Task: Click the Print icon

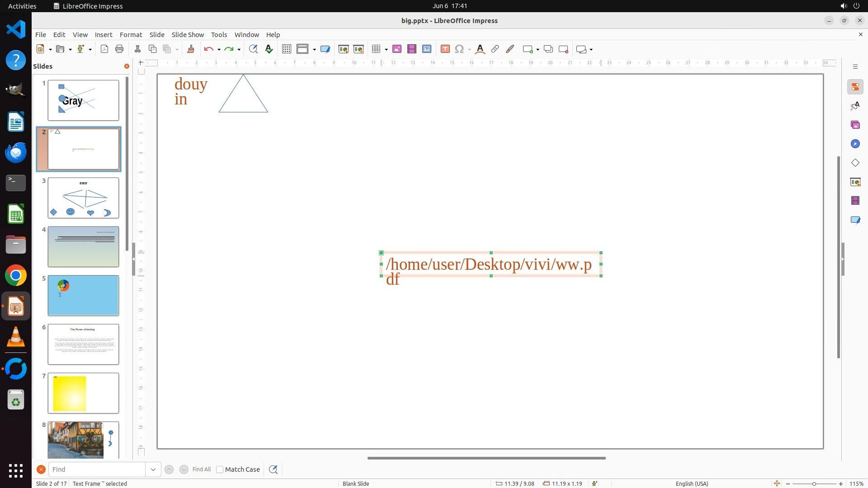Action: click(x=119, y=49)
